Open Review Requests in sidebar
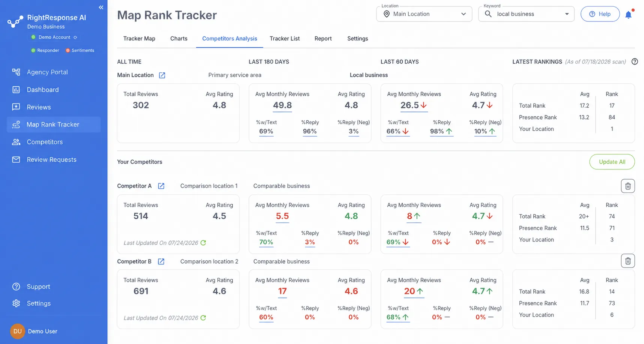Viewport: 644px width, 344px height. (54, 160)
